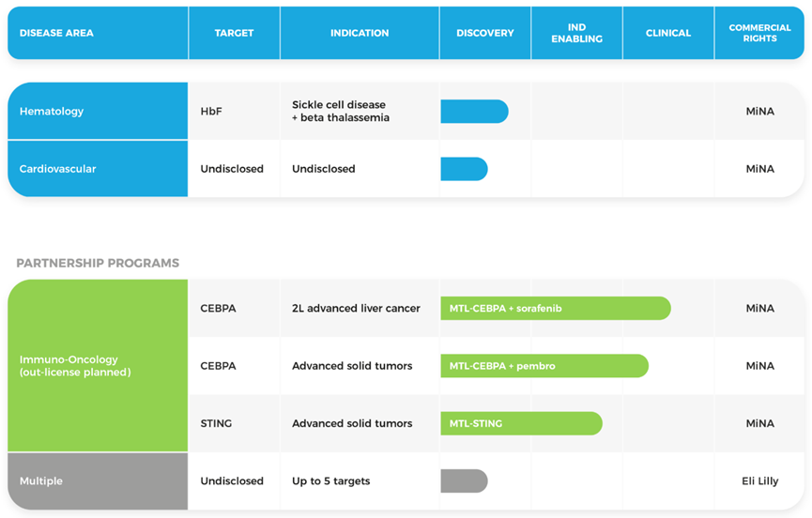Click the INDICATION column header
Image resolution: width=812 pixels, height=518 pixels.
coord(360,33)
